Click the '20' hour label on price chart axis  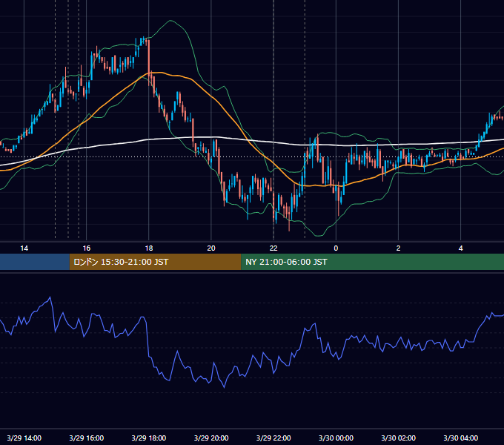coord(211,248)
